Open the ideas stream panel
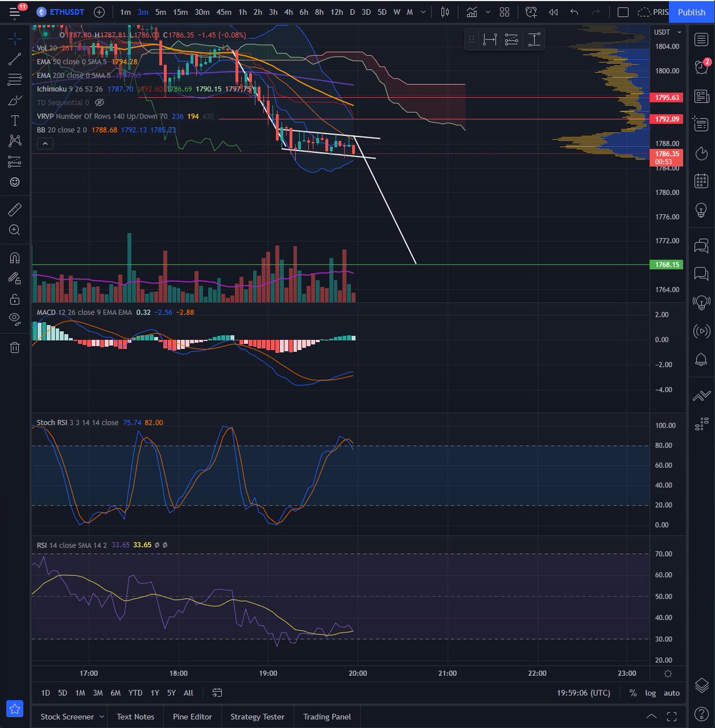715x728 pixels. tap(701, 302)
